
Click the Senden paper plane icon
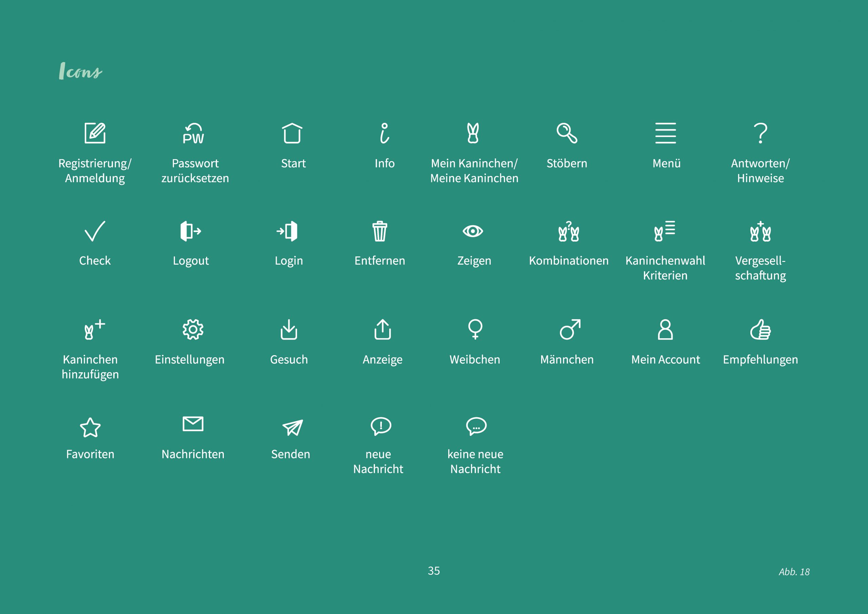tap(293, 427)
